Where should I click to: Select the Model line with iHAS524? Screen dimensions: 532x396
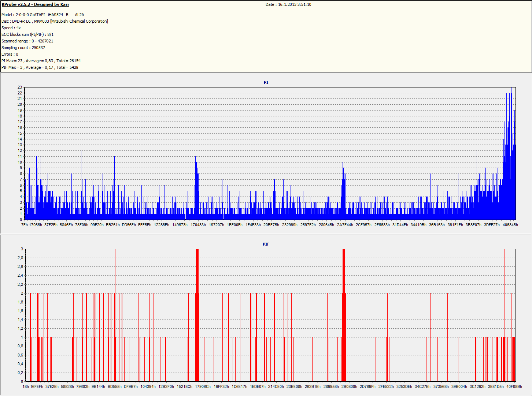pos(43,15)
